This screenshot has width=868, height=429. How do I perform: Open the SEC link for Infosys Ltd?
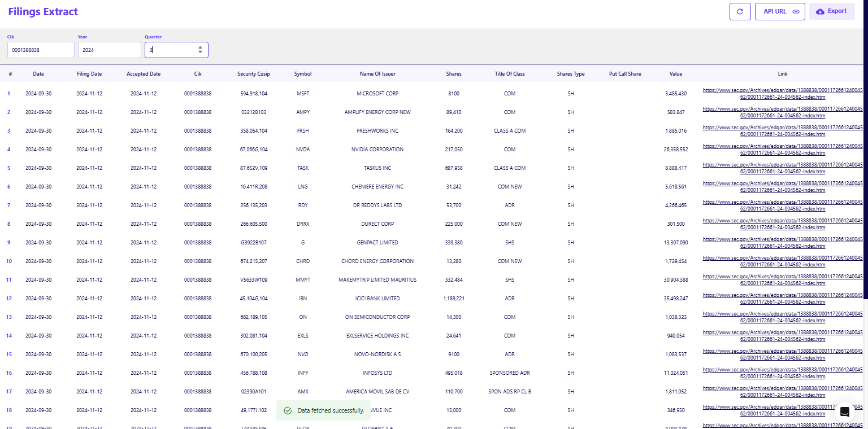pyautogui.click(x=783, y=373)
